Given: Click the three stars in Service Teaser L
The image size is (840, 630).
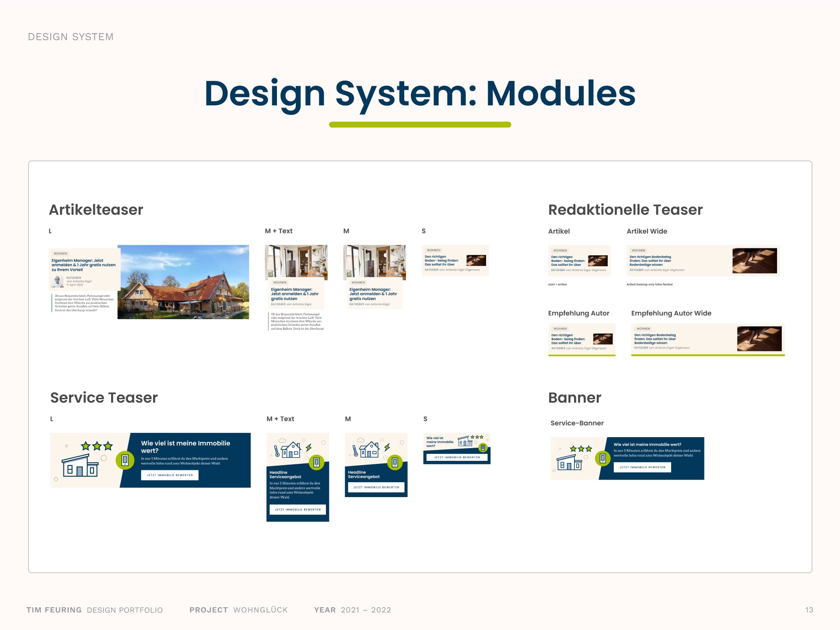Looking at the screenshot, I should 97,446.
